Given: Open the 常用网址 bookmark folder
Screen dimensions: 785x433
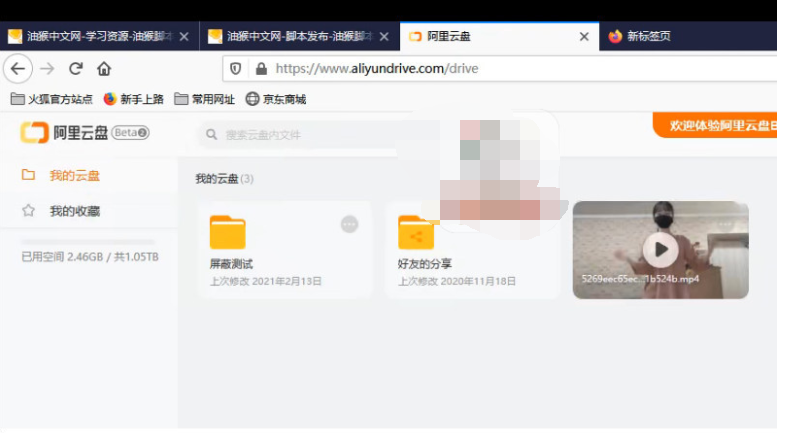Looking at the screenshot, I should pyautogui.click(x=204, y=99).
